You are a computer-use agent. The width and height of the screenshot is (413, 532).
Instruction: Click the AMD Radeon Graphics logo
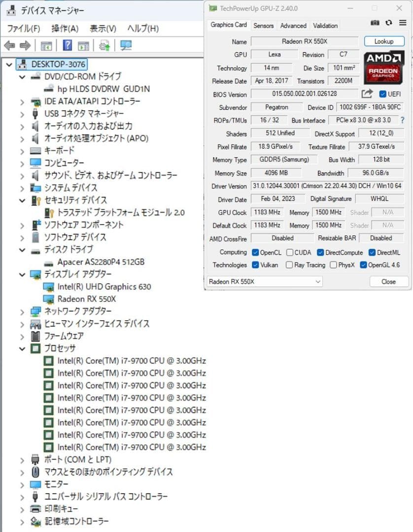(x=383, y=67)
